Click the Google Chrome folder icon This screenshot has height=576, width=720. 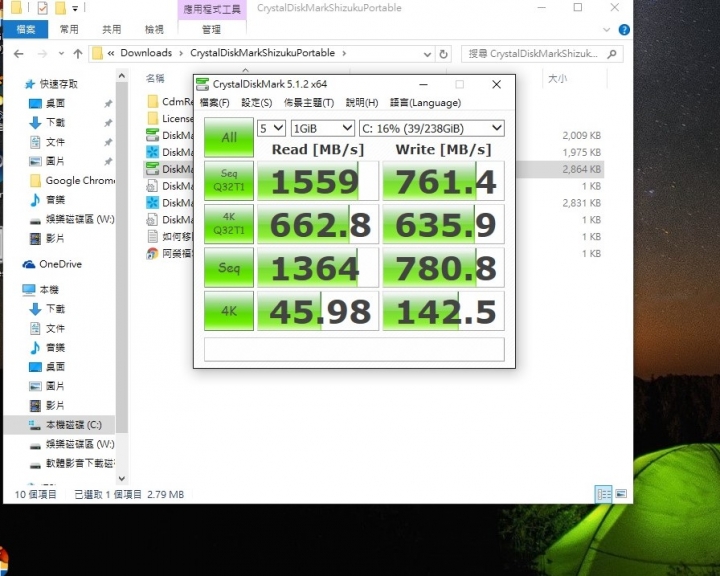tap(35, 181)
